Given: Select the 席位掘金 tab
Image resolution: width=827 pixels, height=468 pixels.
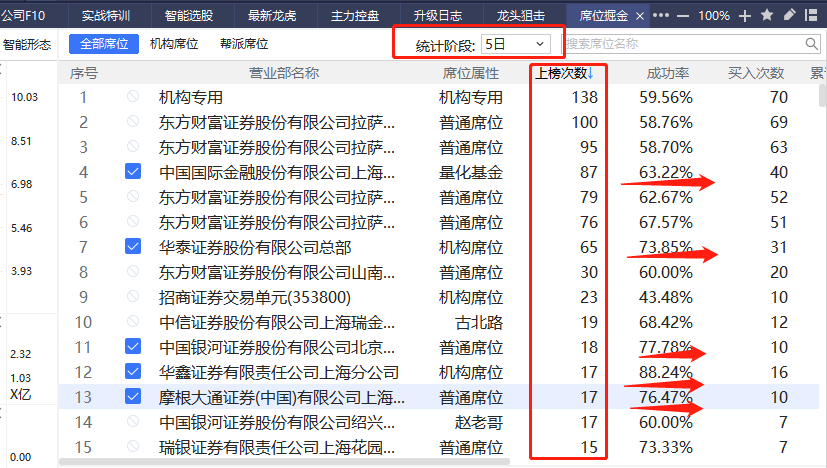Looking at the screenshot, I should [x=603, y=16].
